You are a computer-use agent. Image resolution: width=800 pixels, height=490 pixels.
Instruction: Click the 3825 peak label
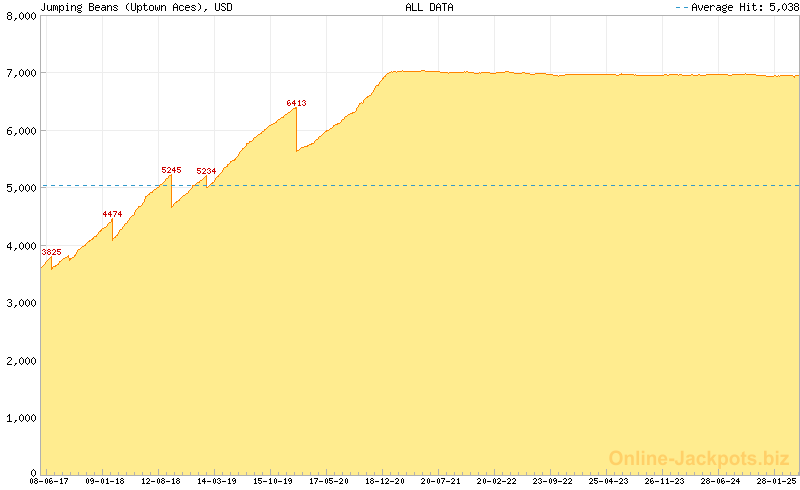point(51,251)
